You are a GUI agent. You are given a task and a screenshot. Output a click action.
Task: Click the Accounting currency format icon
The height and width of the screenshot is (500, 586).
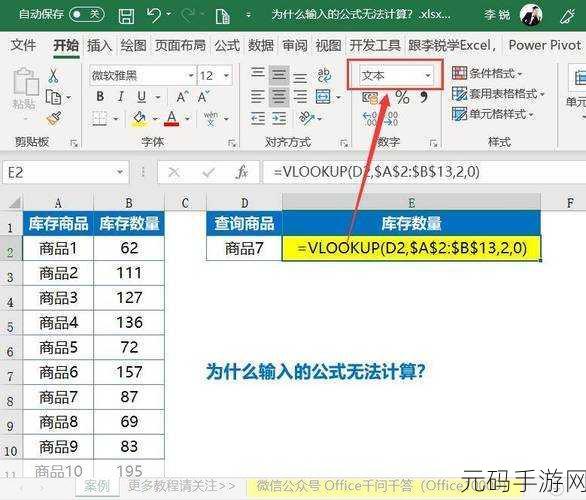[x=370, y=98]
